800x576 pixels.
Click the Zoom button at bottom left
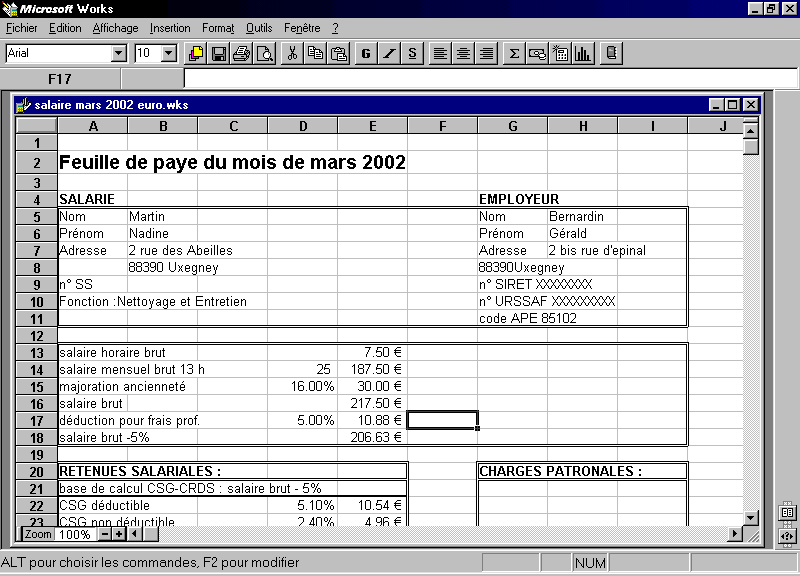tap(38, 534)
